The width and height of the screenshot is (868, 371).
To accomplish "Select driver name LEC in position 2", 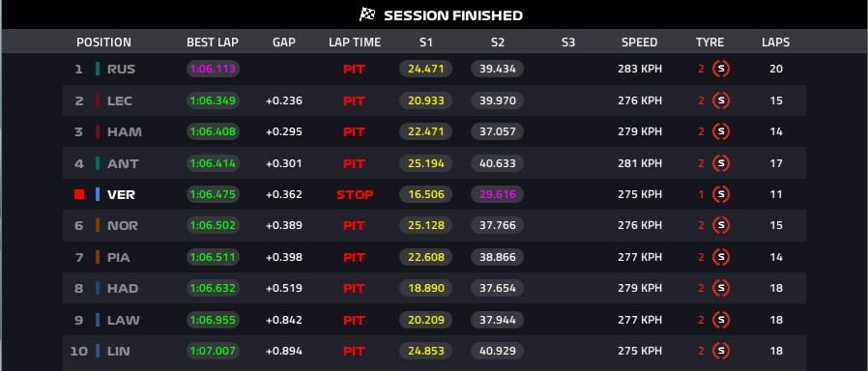I will pos(120,101).
